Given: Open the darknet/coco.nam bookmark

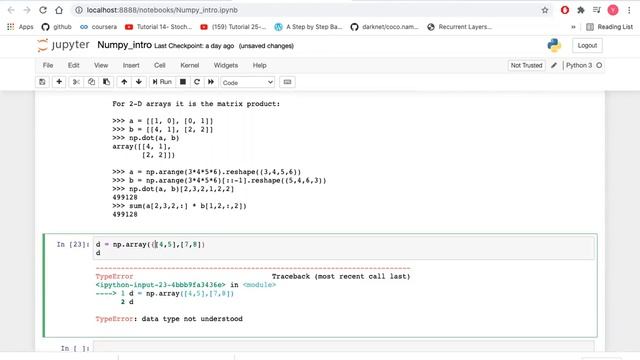Looking at the screenshot, I should coord(384,27).
